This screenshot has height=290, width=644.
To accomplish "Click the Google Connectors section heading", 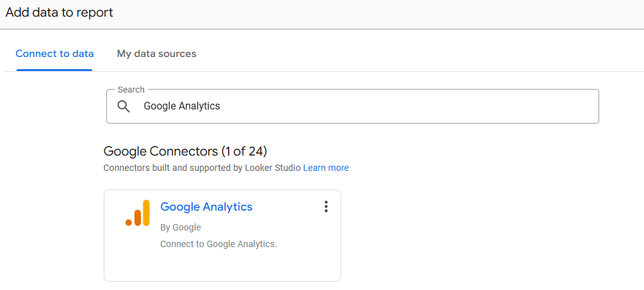I will (x=160, y=152).
